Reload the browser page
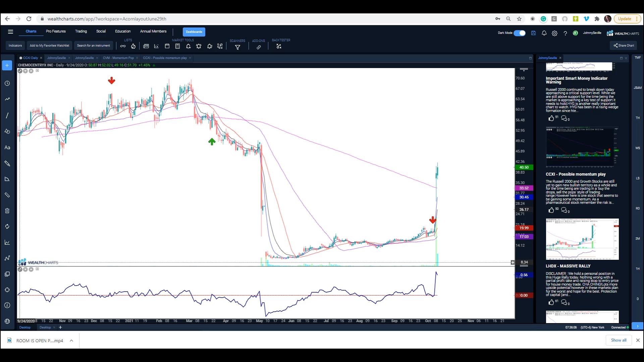Image resolution: width=644 pixels, height=362 pixels. coord(29,19)
